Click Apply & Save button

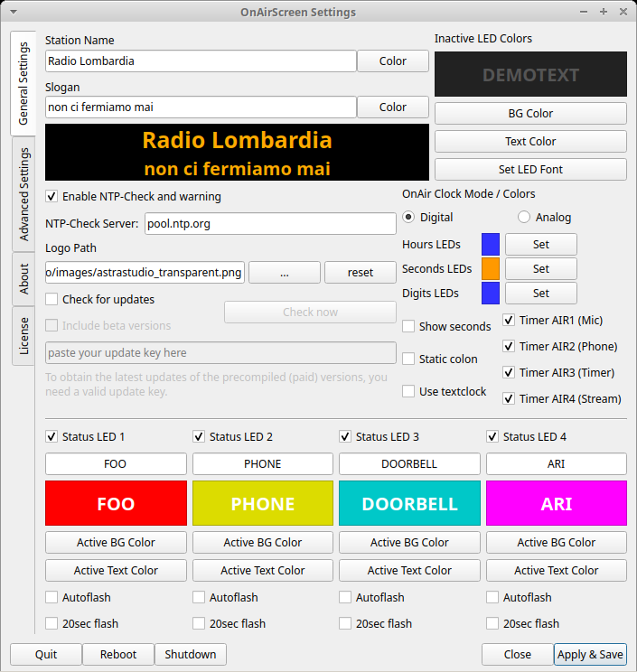point(590,654)
